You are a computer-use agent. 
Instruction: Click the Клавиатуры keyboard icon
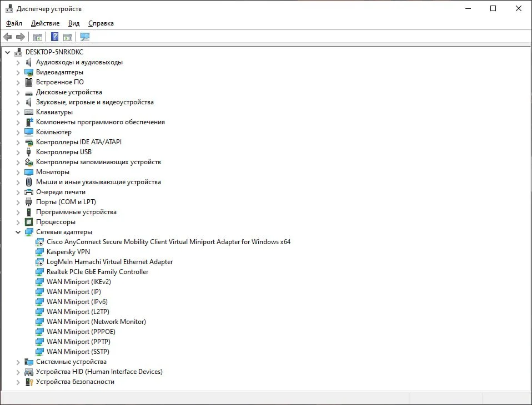pyautogui.click(x=29, y=112)
